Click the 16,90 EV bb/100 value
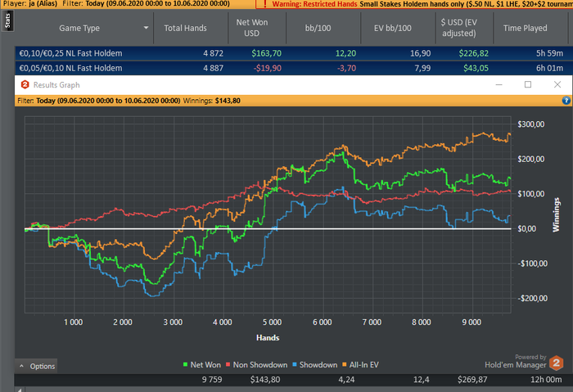Image resolution: width=573 pixels, height=392 pixels. click(420, 53)
